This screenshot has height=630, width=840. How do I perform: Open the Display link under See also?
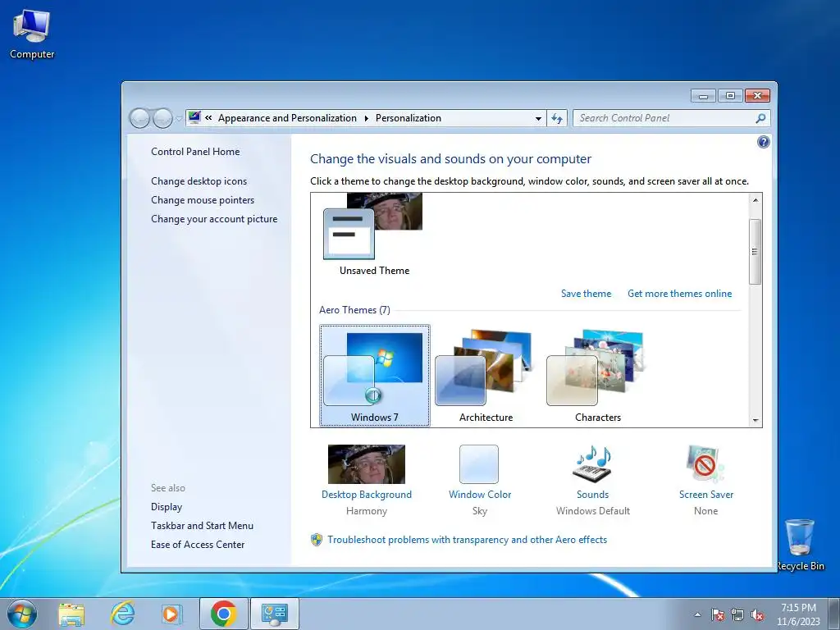[x=167, y=507]
